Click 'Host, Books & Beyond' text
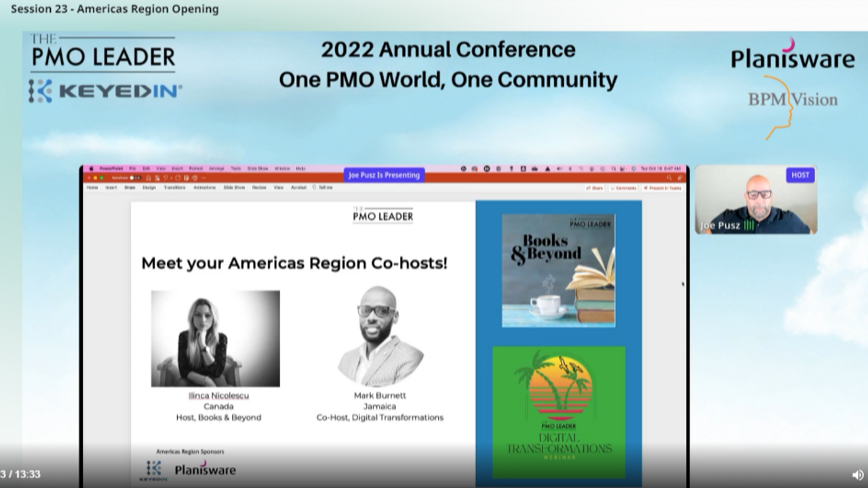 [x=218, y=418]
